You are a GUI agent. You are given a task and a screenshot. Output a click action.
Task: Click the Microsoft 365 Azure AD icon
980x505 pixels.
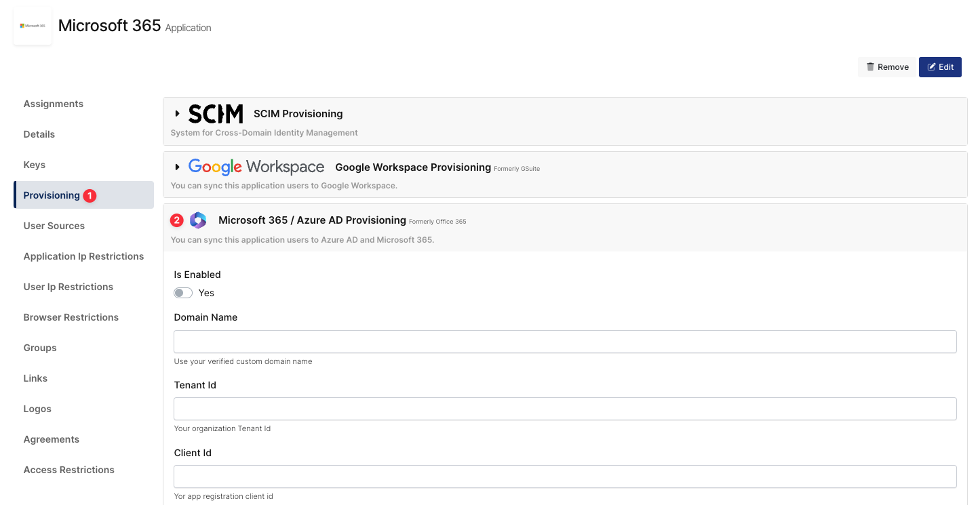[198, 220]
